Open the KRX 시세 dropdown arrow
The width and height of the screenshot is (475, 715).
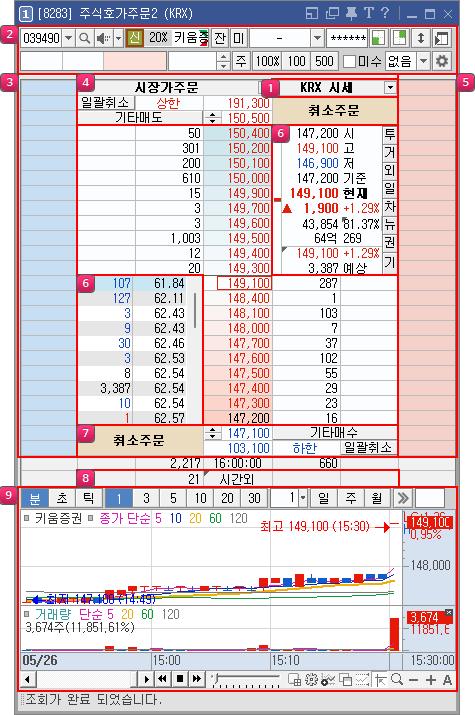click(390, 88)
